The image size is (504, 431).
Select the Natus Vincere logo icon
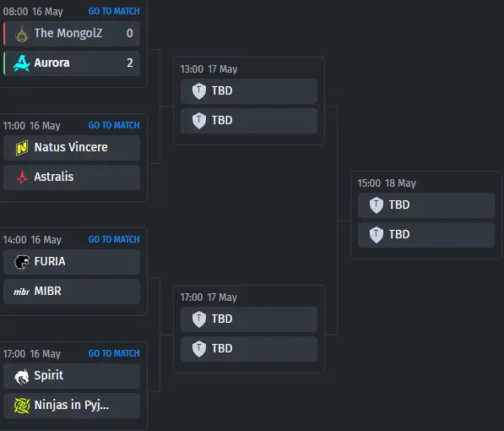click(x=22, y=148)
